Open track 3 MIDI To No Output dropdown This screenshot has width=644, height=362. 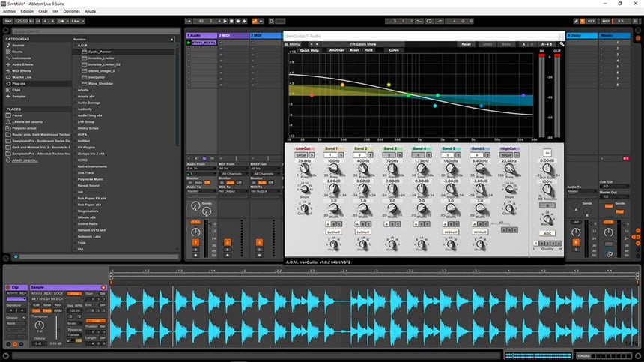(265, 191)
